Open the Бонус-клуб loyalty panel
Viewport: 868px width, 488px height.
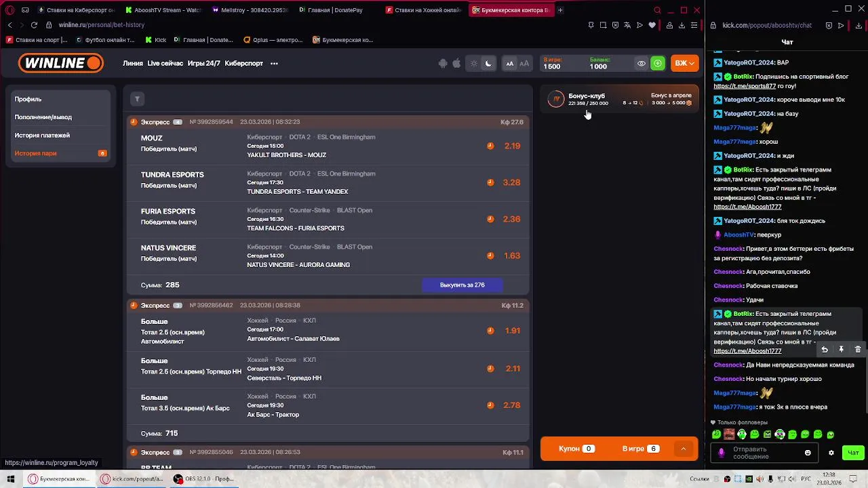[620, 100]
